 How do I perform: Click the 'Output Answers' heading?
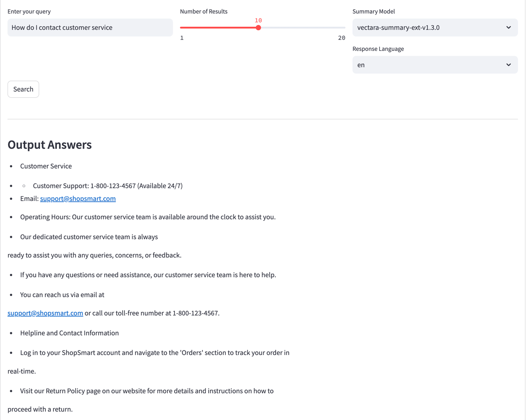point(50,145)
